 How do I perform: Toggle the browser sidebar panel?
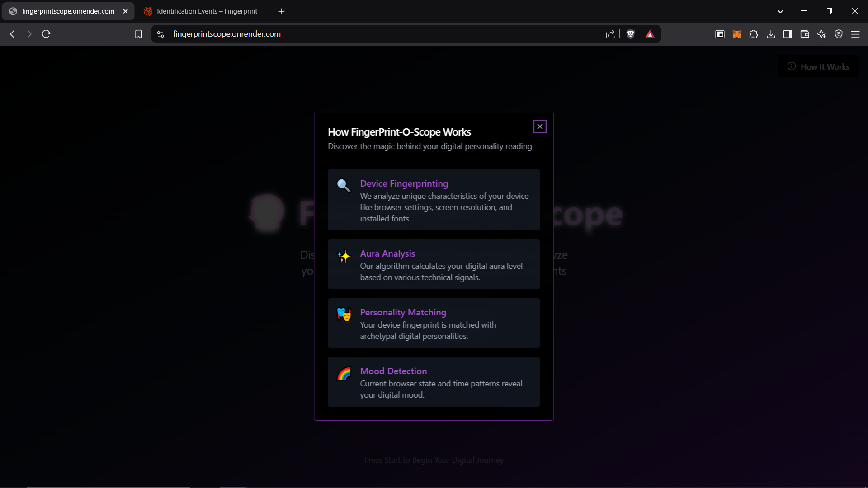coord(788,34)
